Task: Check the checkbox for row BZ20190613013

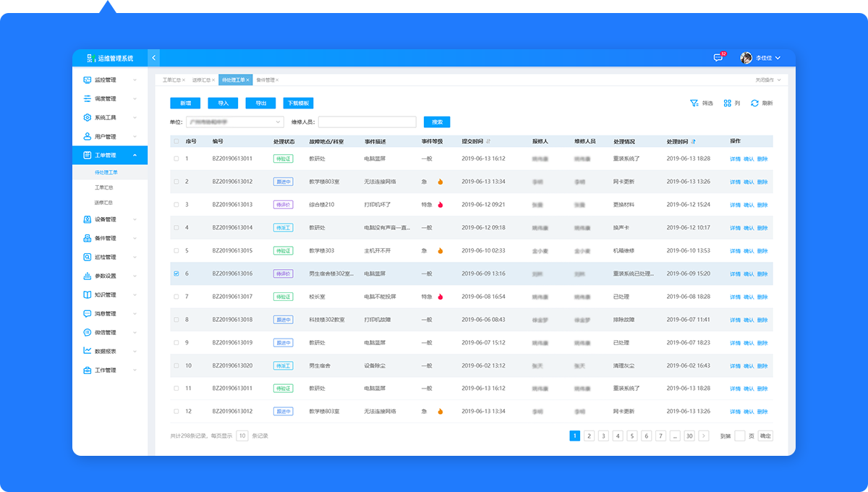Action: coord(176,205)
